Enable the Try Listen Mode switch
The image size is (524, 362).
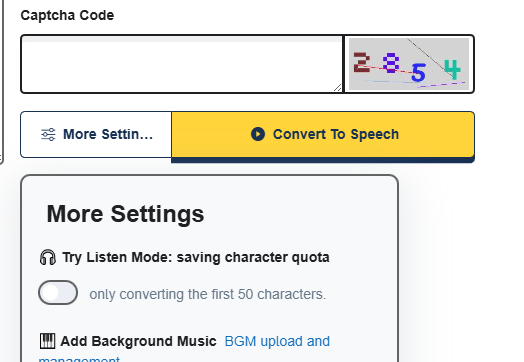(x=58, y=293)
